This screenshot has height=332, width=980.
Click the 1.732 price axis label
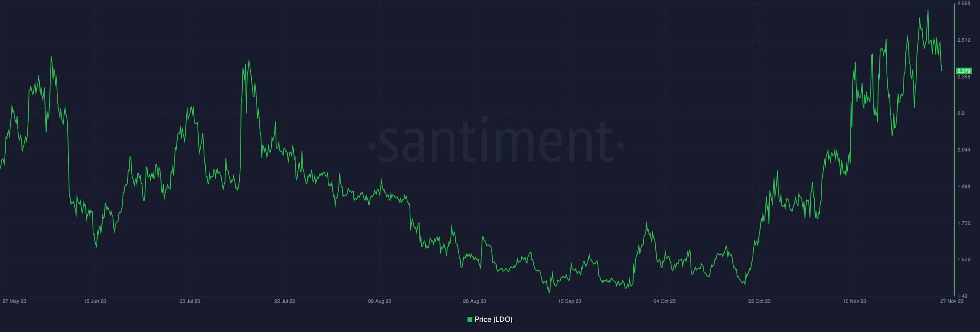[964, 222]
